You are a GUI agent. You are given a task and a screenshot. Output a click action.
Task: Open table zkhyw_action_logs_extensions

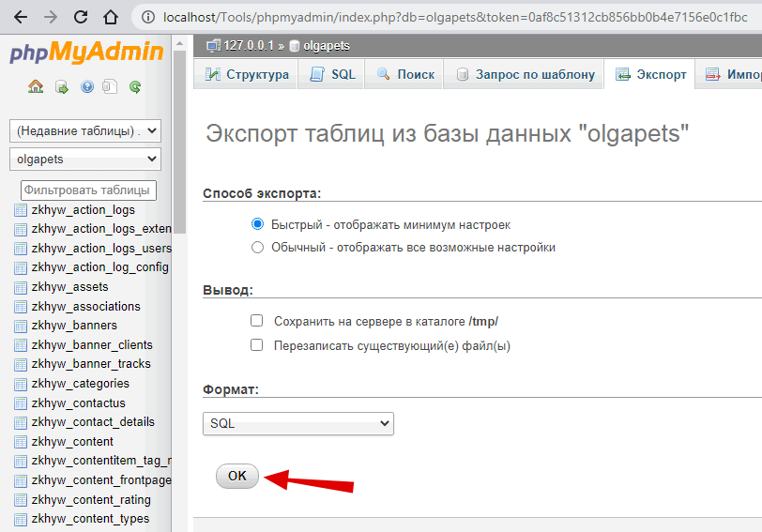point(101,228)
